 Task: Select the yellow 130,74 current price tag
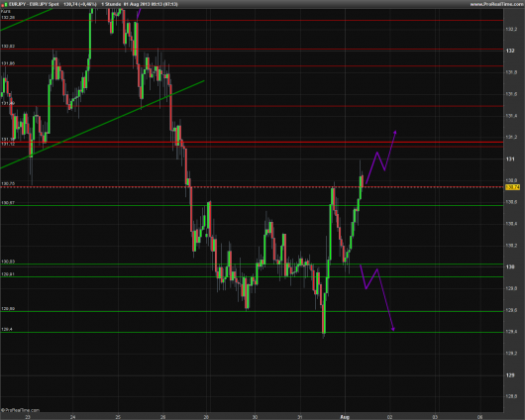pyautogui.click(x=512, y=187)
